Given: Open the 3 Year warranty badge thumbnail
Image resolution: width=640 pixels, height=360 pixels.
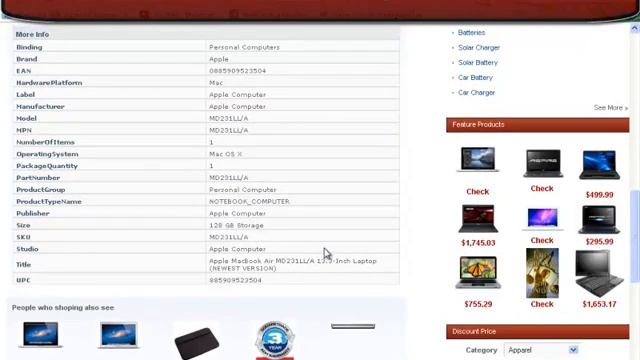Looking at the screenshot, I should pyautogui.click(x=275, y=340).
